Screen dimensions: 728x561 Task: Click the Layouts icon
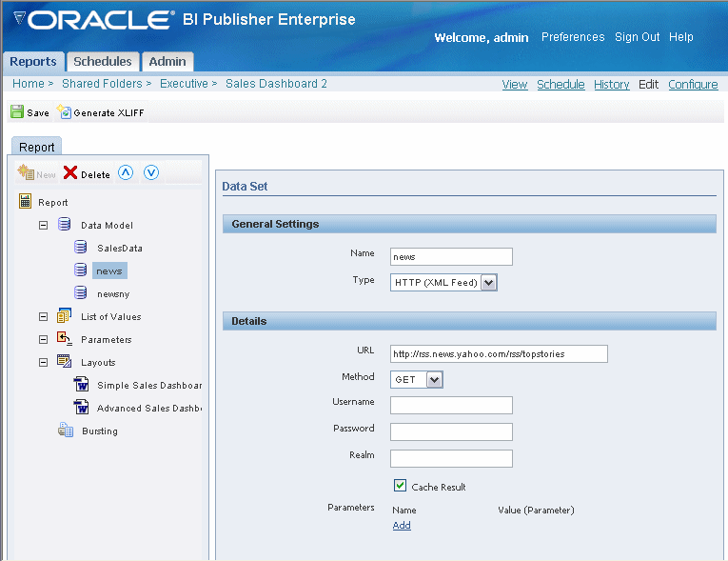pyautogui.click(x=64, y=361)
